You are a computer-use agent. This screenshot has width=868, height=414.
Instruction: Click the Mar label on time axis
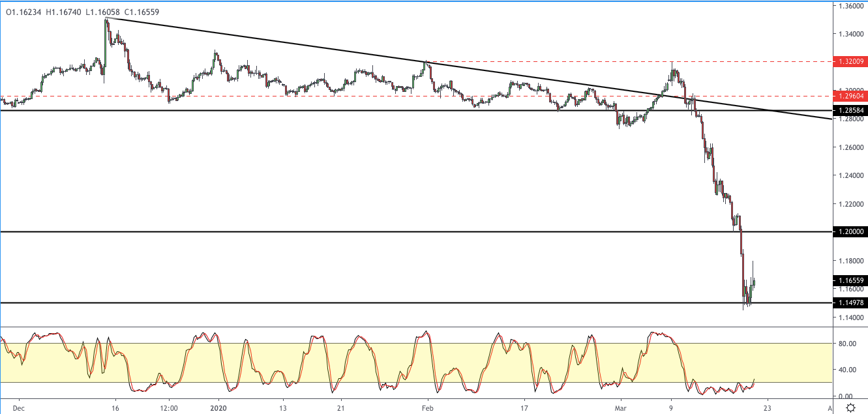click(621, 407)
